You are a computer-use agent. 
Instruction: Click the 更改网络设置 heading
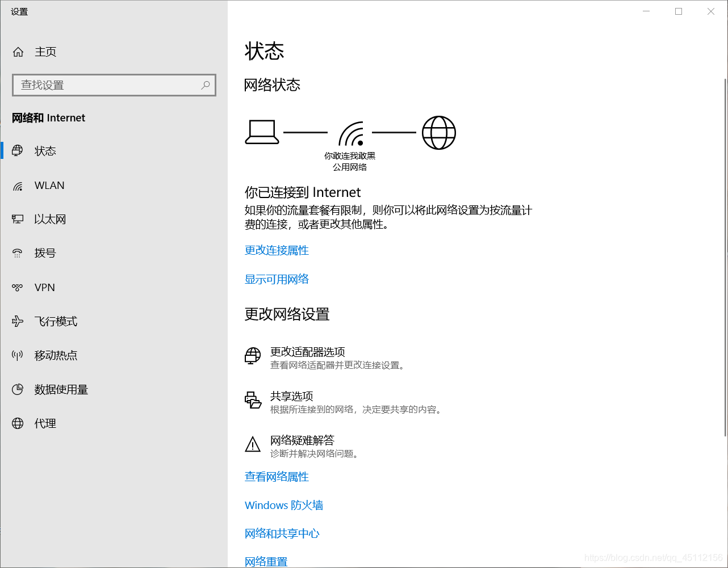click(287, 314)
